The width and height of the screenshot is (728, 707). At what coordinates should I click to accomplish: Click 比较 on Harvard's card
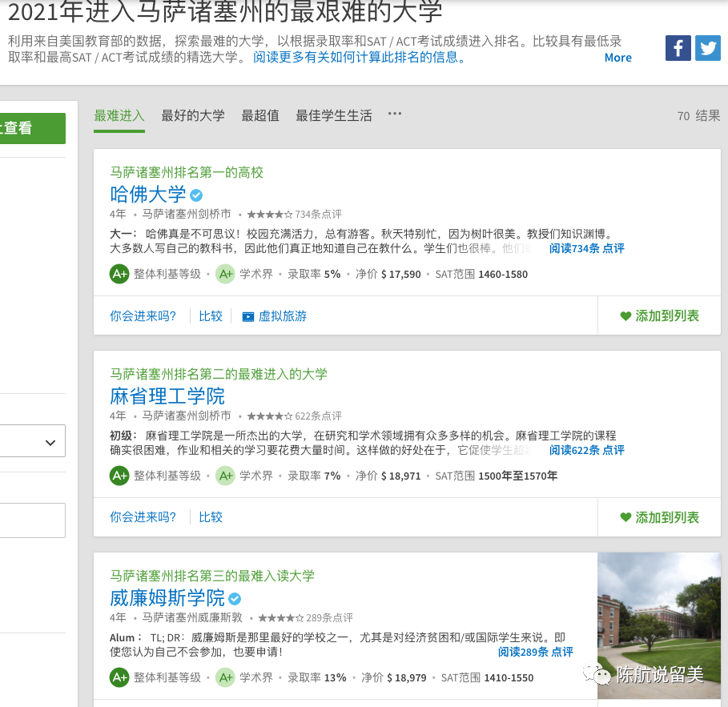click(211, 316)
